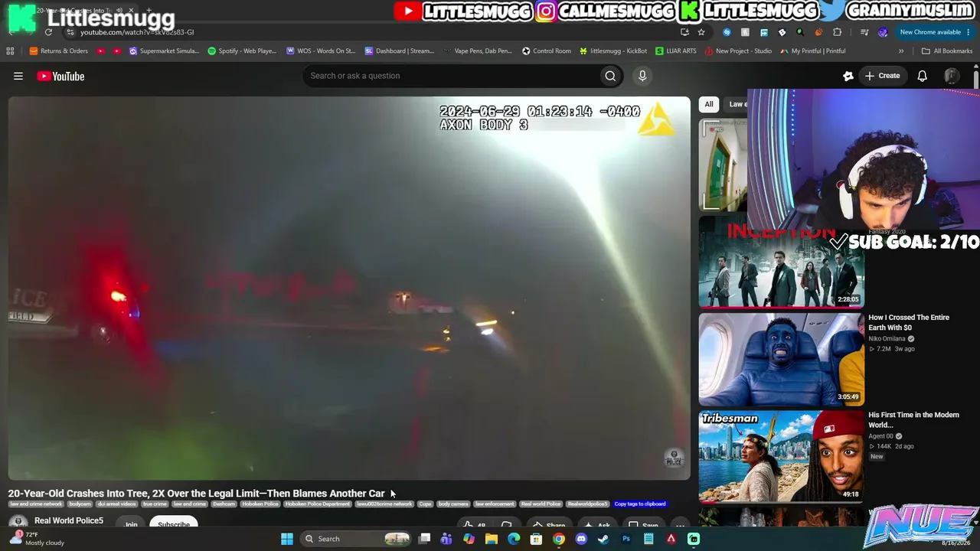Open the Chrome profile avatar

click(883, 32)
